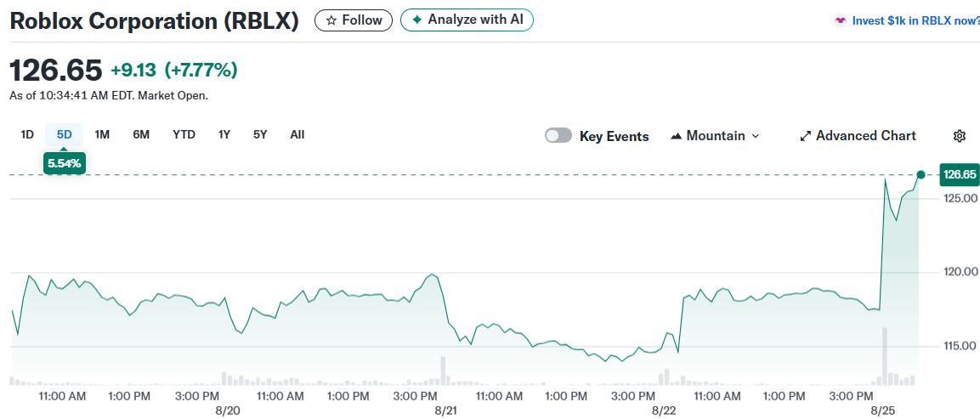980x419 pixels.
Task: Click the 125.00 axis label
Action: tap(960, 199)
